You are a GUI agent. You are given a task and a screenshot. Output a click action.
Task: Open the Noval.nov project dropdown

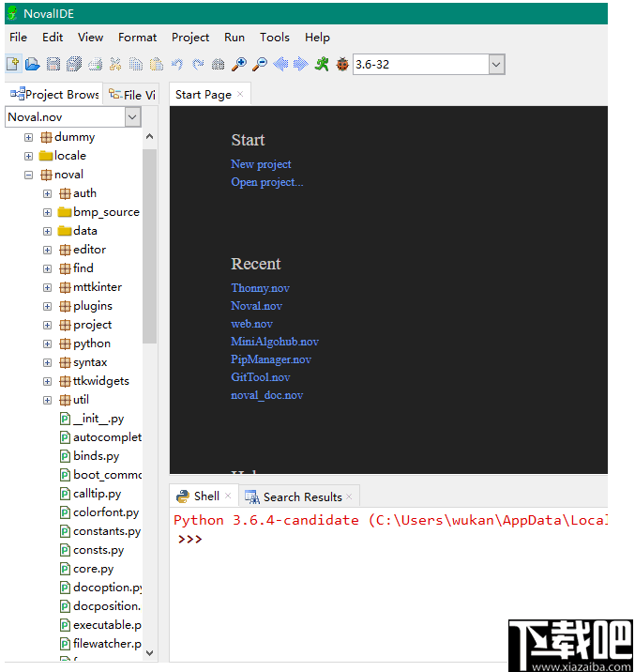[x=133, y=117]
